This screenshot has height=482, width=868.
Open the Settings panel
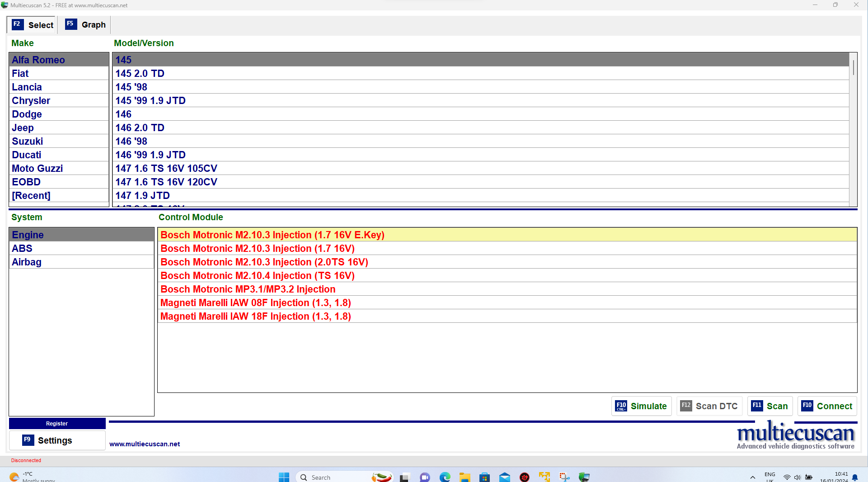point(57,440)
